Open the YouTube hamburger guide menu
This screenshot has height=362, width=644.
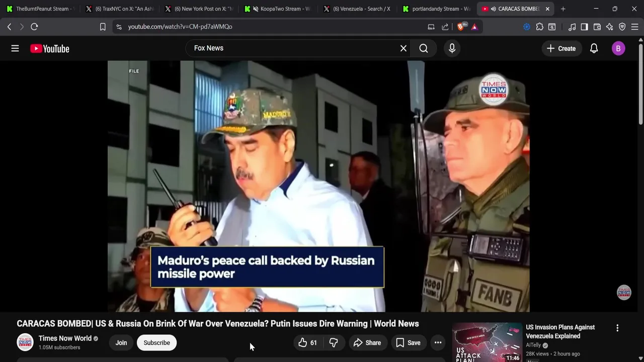(x=15, y=48)
